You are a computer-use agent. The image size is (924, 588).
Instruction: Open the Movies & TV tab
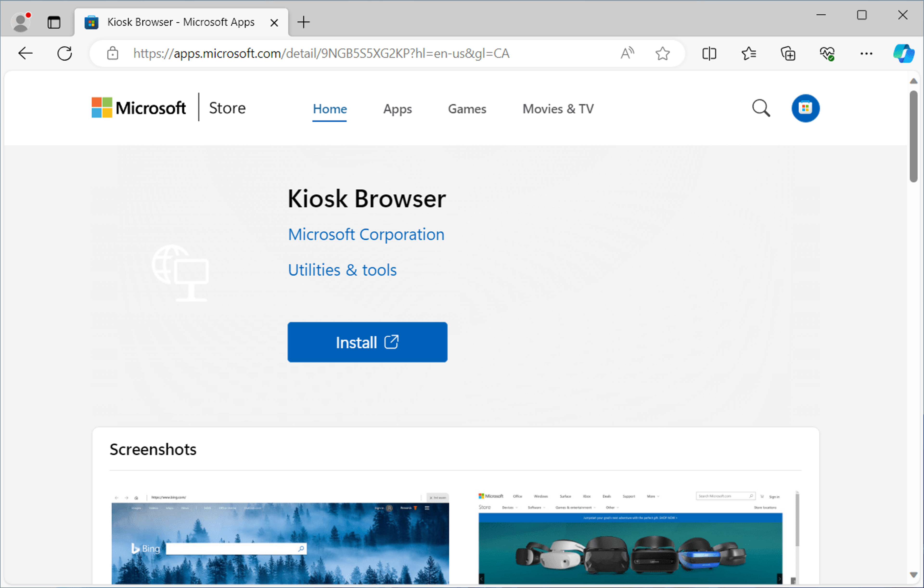[558, 109]
